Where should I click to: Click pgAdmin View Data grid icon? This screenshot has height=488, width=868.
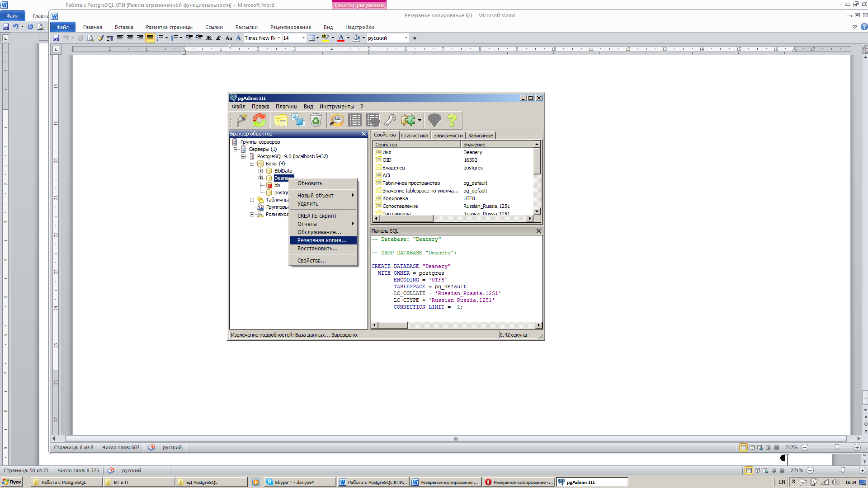click(355, 120)
